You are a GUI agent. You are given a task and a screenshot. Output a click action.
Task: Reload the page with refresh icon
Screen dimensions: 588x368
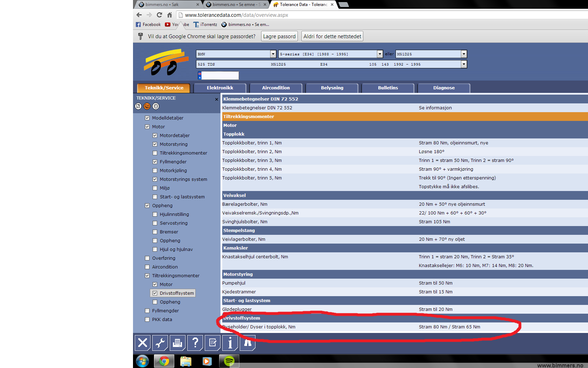coord(159,15)
